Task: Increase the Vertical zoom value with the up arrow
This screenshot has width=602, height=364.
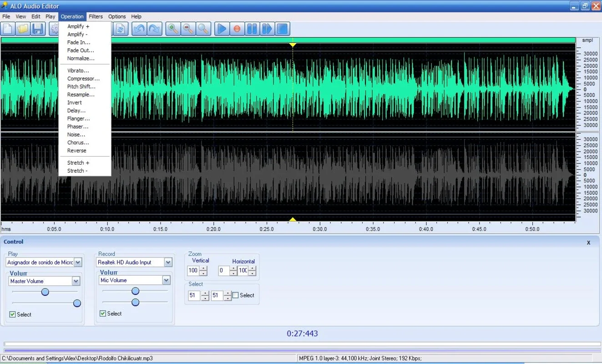Action: (203, 268)
